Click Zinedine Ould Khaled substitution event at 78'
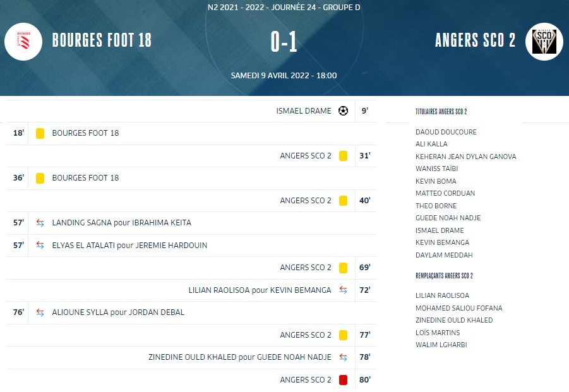The image size is (569, 392). coord(239,357)
